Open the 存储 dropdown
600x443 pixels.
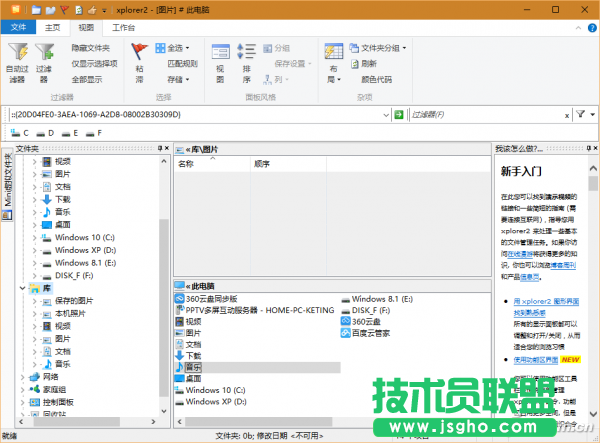[x=178, y=80]
